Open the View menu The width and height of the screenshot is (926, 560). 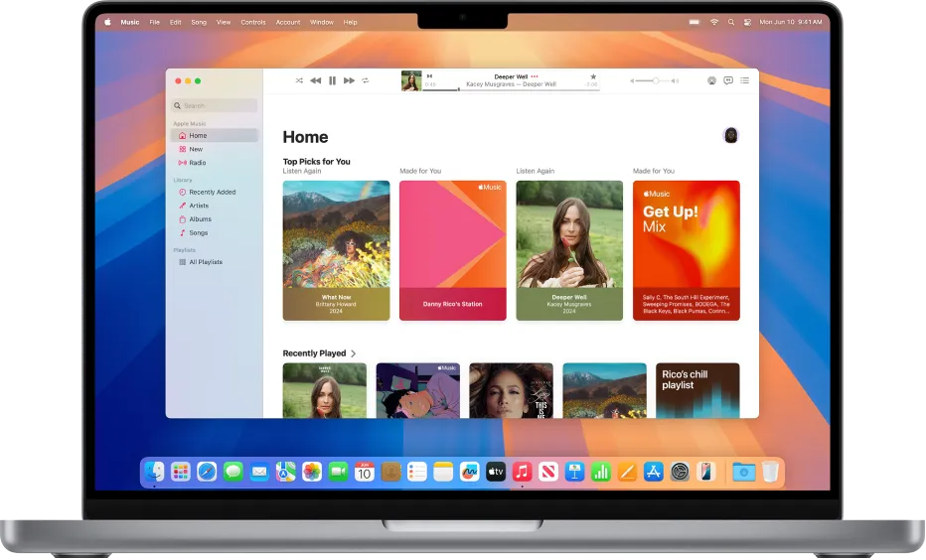(224, 23)
